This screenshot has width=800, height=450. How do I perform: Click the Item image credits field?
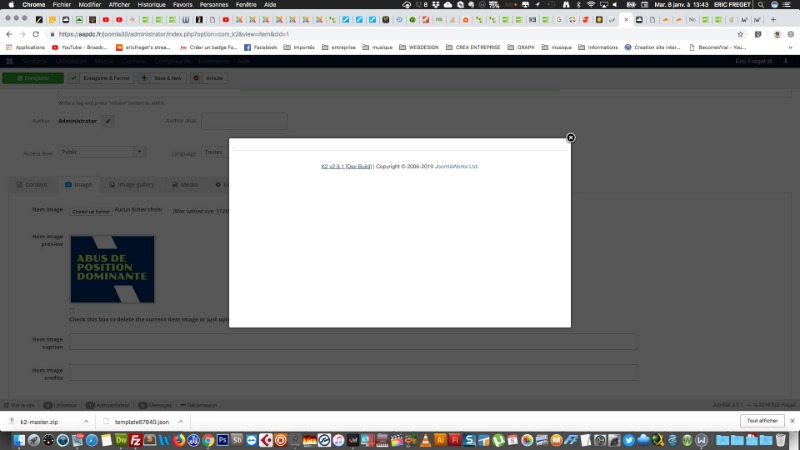(353, 372)
